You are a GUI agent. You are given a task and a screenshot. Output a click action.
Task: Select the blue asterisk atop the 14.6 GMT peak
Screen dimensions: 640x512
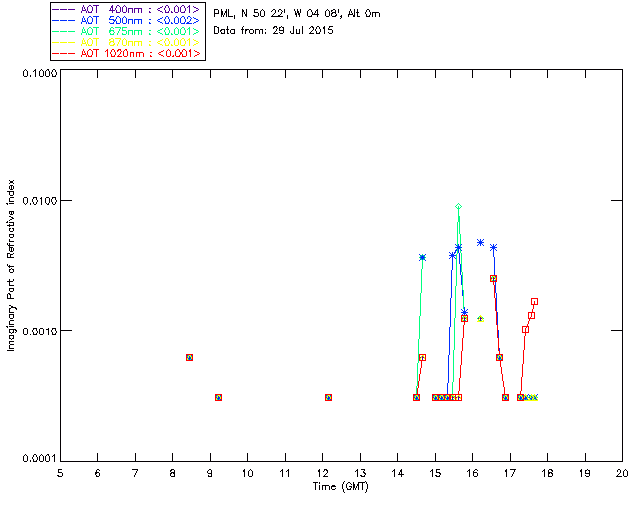(x=422, y=257)
